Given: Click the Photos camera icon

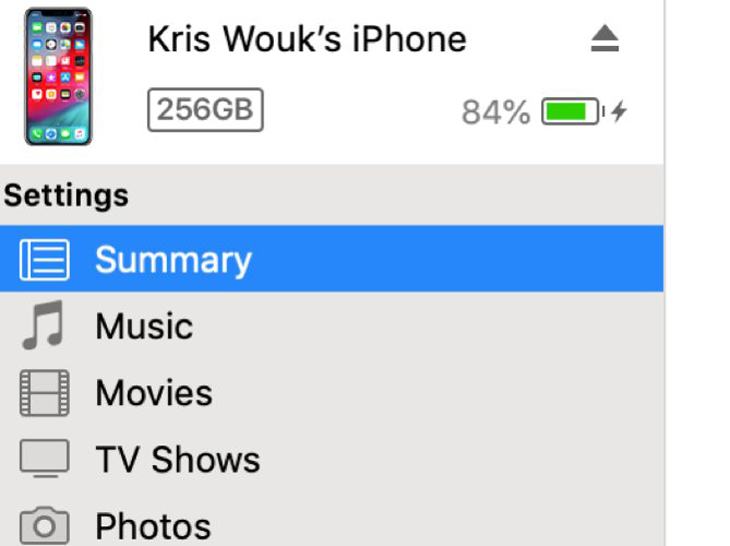Looking at the screenshot, I should pos(44,526).
